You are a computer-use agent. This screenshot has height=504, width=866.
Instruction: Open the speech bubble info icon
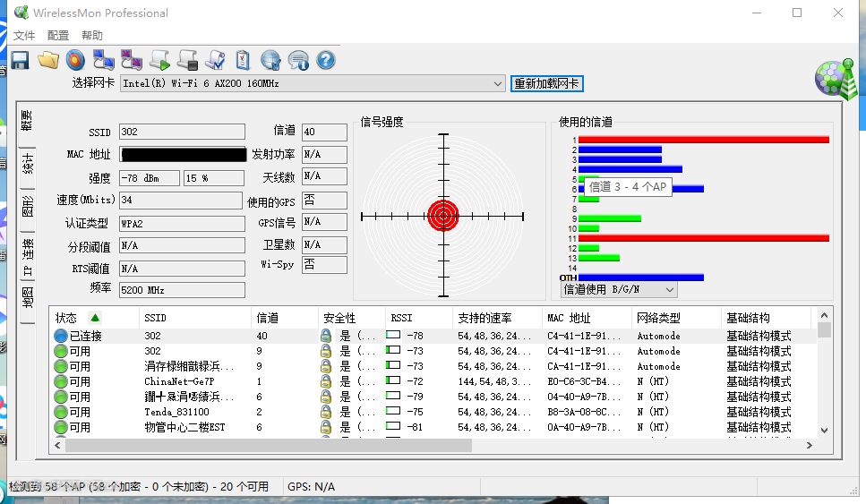click(x=298, y=60)
